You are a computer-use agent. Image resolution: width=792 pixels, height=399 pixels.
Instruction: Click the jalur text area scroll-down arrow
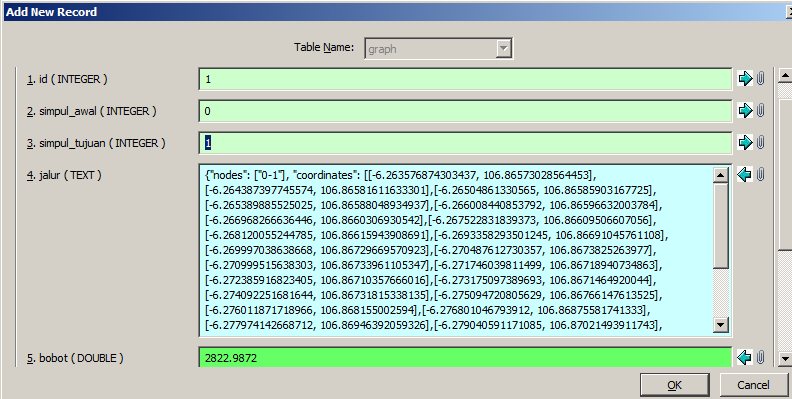point(721,325)
